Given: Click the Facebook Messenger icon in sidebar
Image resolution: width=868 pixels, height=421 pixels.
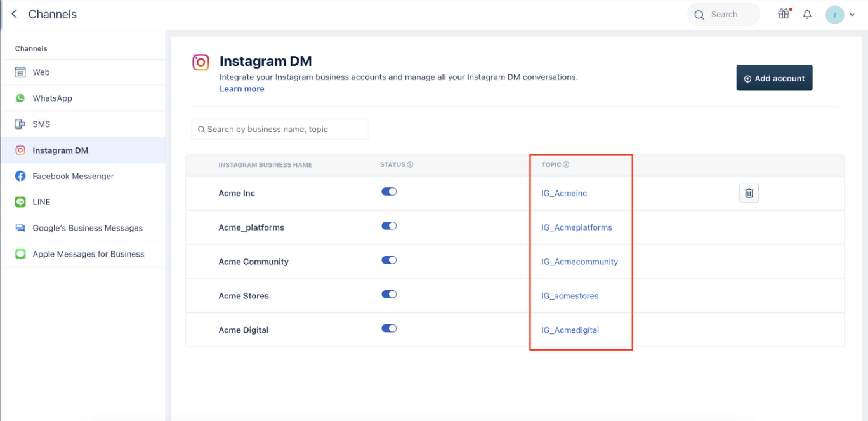Looking at the screenshot, I should point(20,176).
